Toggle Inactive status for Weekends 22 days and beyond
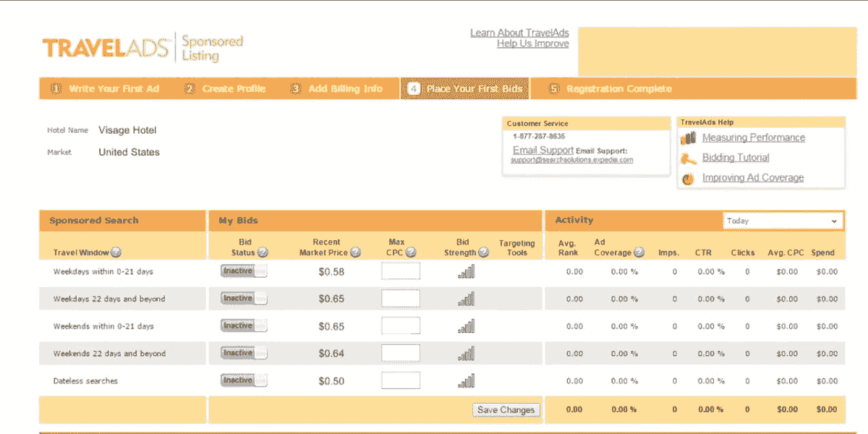 244,353
